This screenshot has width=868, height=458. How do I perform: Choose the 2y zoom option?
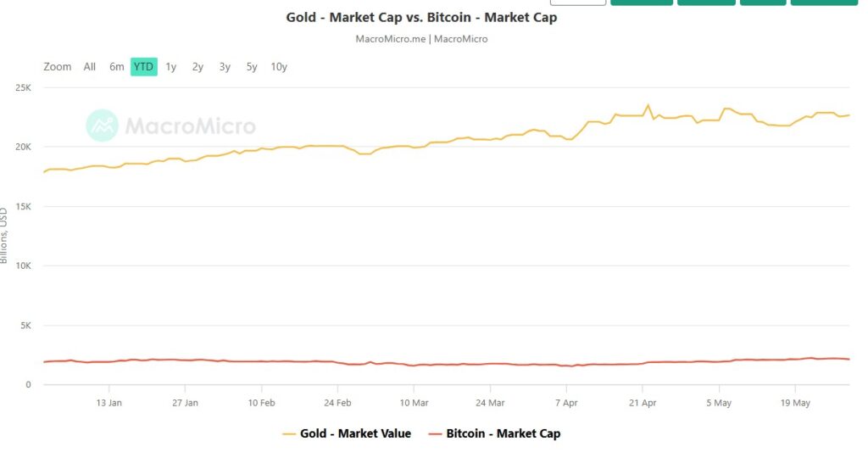pyautogui.click(x=198, y=67)
